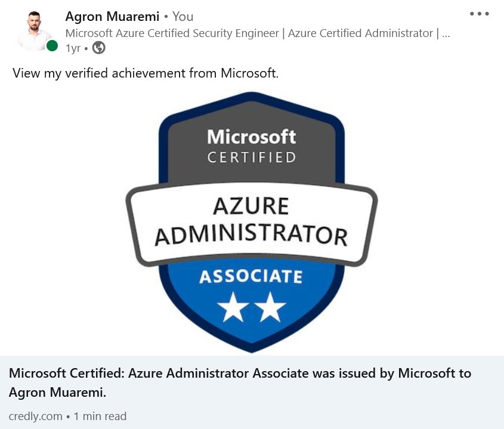504x429 pixels.
Task: Click the "ASSOCIATE" label on the badge
Action: [x=251, y=277]
